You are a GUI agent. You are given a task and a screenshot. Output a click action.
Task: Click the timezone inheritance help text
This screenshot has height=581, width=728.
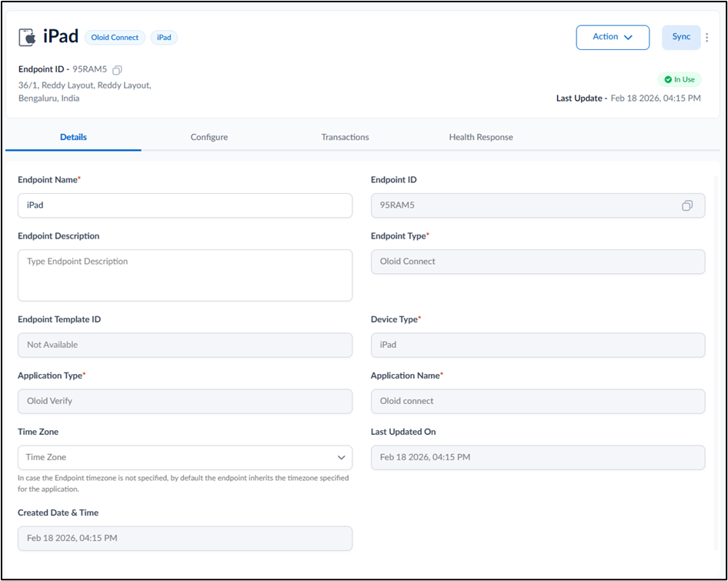[183, 483]
